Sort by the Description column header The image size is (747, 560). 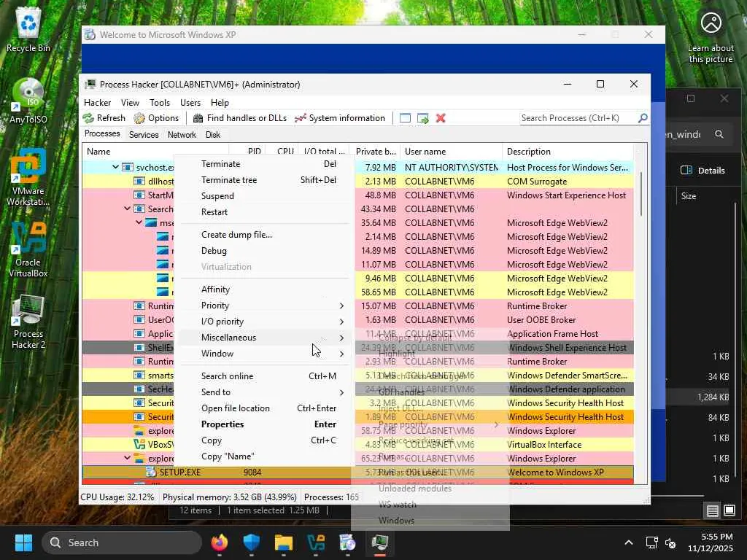click(x=568, y=152)
